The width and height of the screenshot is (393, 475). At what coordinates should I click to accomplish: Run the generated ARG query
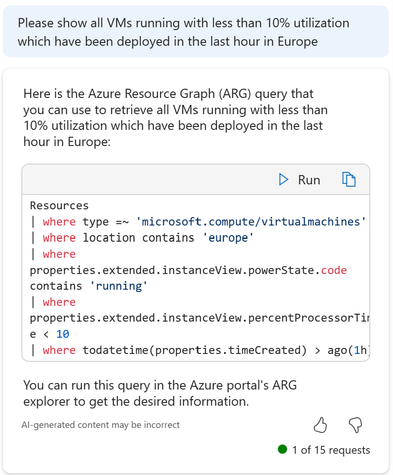tap(299, 180)
